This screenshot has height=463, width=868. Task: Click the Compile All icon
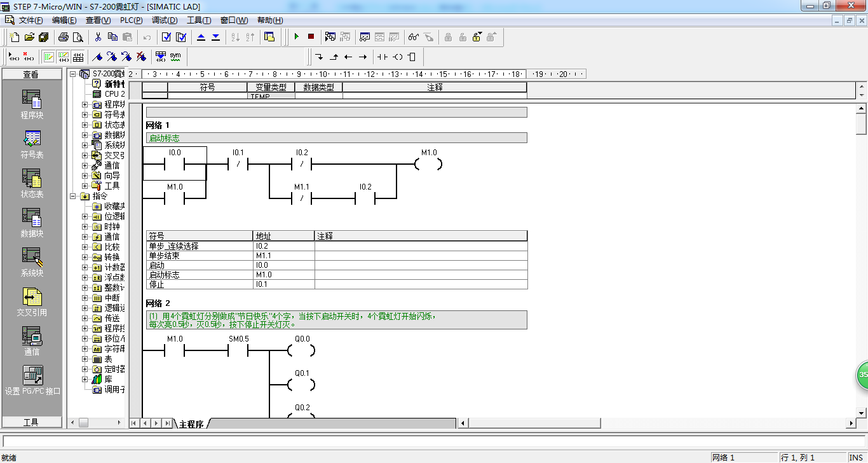point(181,37)
